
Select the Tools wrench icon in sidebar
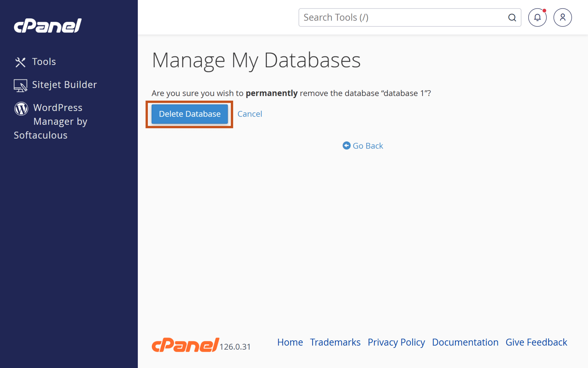20,62
